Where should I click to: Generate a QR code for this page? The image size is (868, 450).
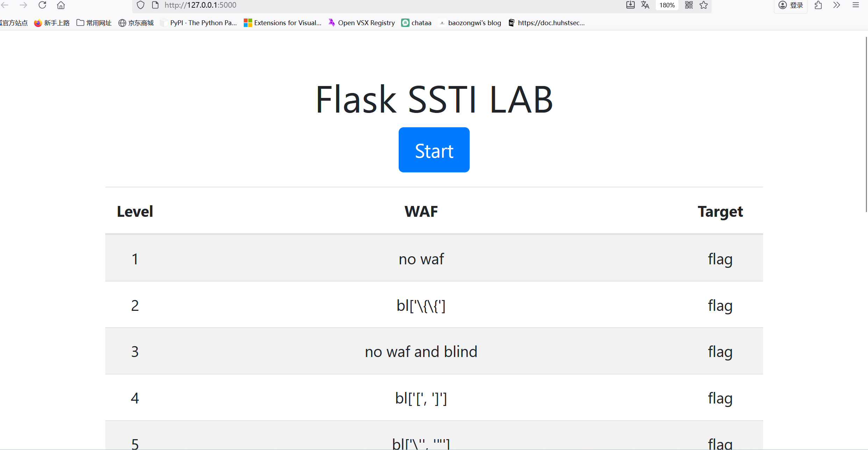pos(689,5)
